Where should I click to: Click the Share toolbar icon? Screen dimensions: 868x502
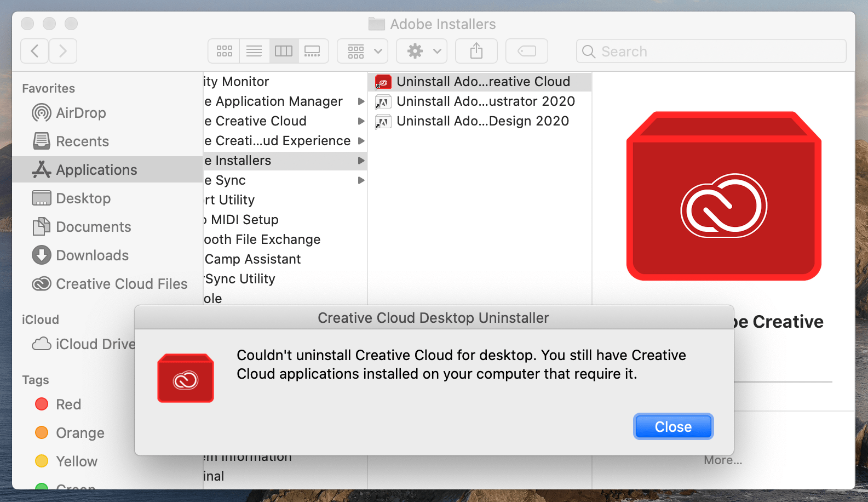(476, 51)
